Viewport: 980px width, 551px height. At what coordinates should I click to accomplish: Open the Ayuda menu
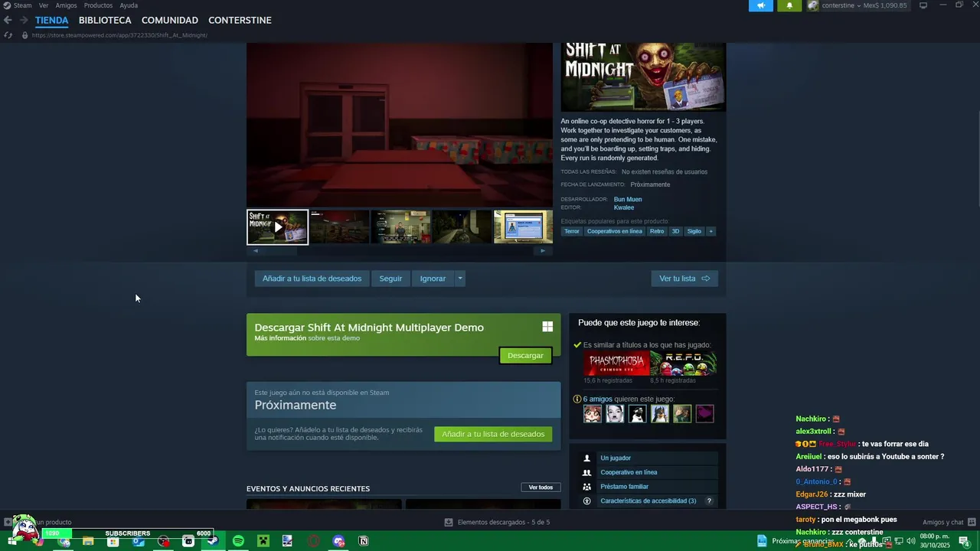(x=129, y=5)
